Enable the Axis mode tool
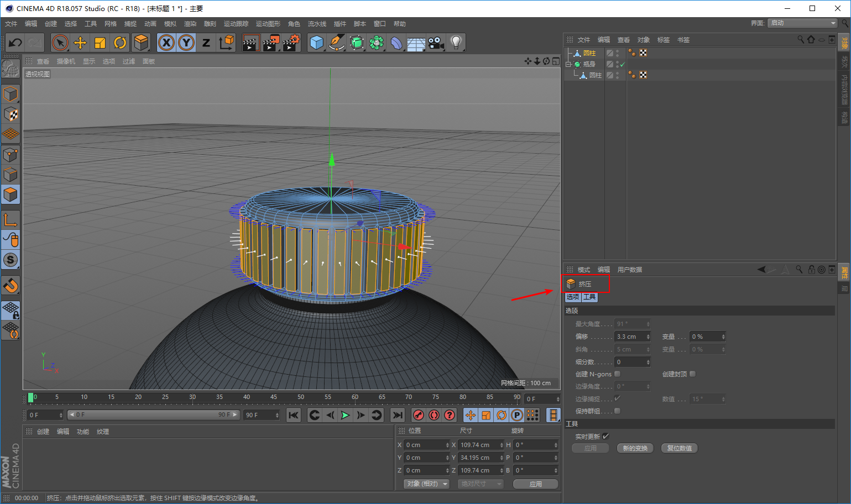851x504 pixels. [x=11, y=220]
